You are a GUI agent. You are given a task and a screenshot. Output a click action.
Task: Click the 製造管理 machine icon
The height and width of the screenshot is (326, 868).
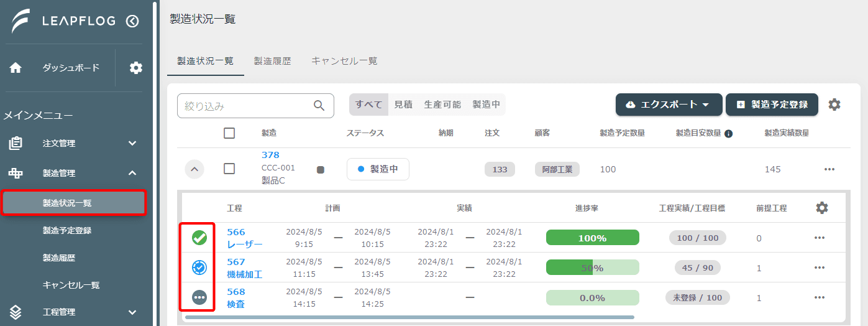(x=16, y=173)
